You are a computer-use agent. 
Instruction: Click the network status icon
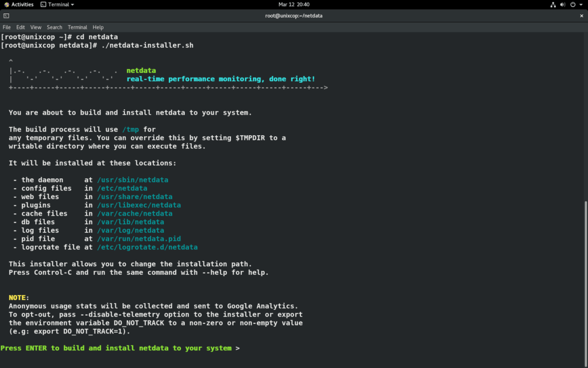(x=553, y=5)
